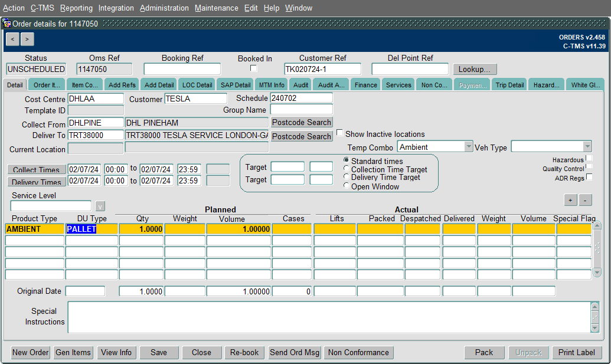Go to previous order with left arrow
Screen dimensions: 611x364
tap(12, 39)
